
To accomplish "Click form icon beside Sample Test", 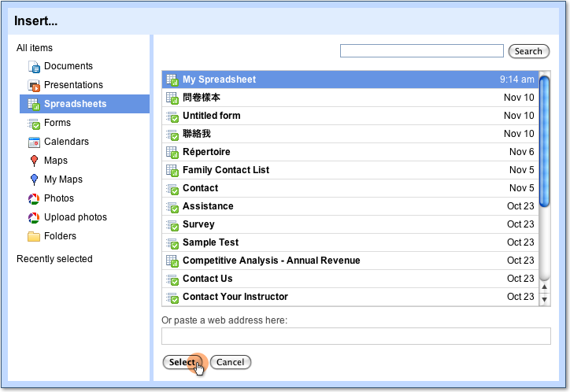I will 172,243.
